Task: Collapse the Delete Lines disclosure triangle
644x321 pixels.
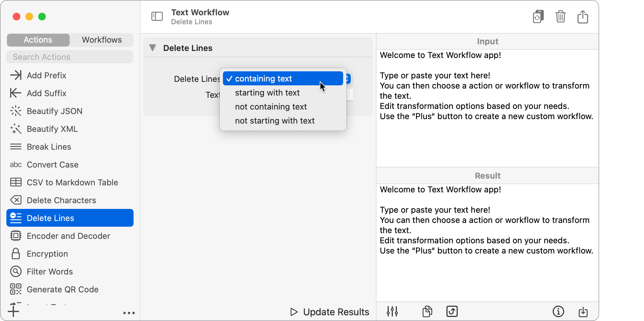Action: point(153,48)
